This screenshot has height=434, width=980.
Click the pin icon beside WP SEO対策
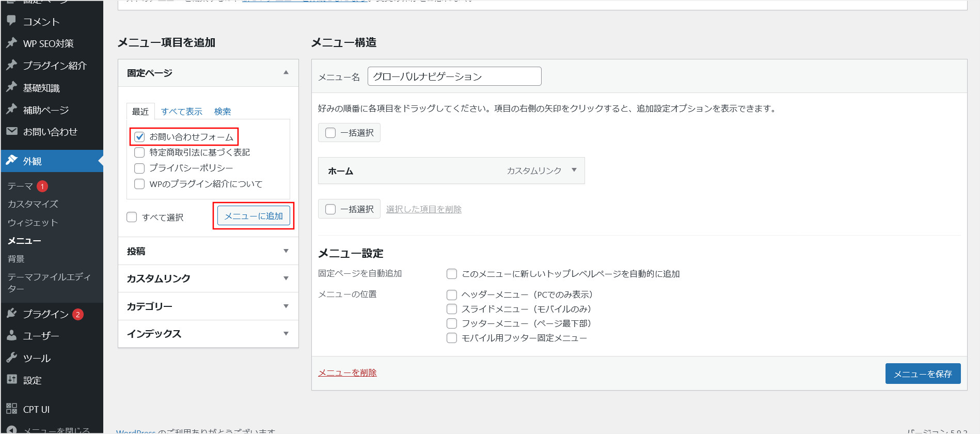(11, 43)
